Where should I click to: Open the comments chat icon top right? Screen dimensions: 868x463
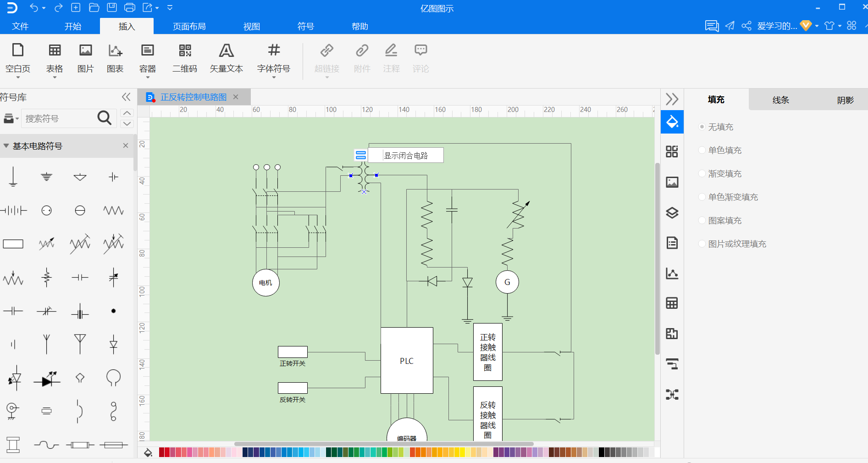[x=712, y=26]
